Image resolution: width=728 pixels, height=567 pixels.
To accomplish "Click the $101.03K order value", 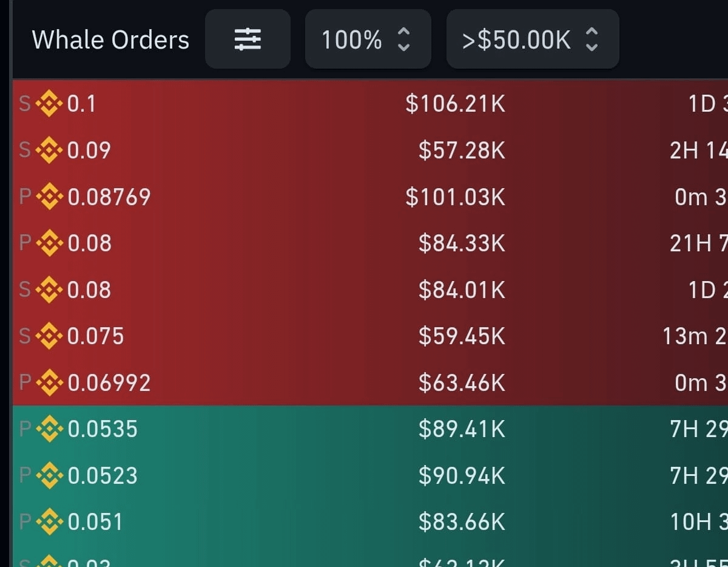I will click(x=455, y=197).
